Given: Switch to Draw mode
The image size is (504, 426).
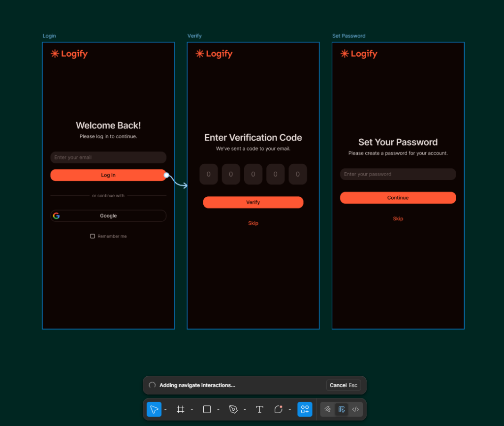Looking at the screenshot, I should pos(327,409).
